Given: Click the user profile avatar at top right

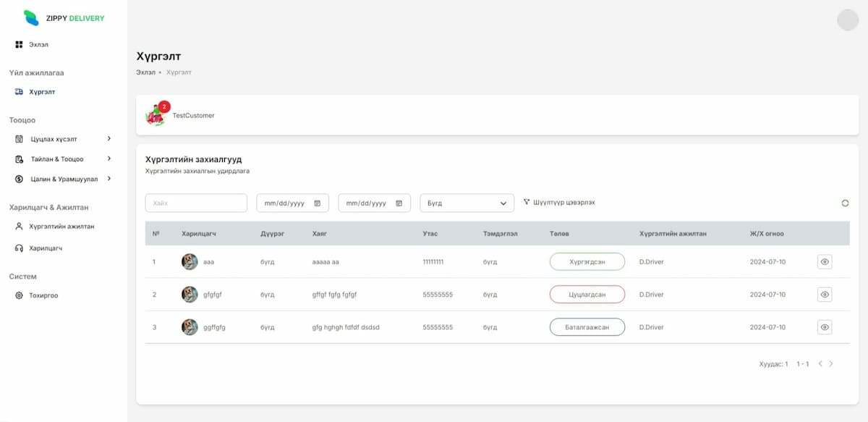Looking at the screenshot, I should (847, 20).
